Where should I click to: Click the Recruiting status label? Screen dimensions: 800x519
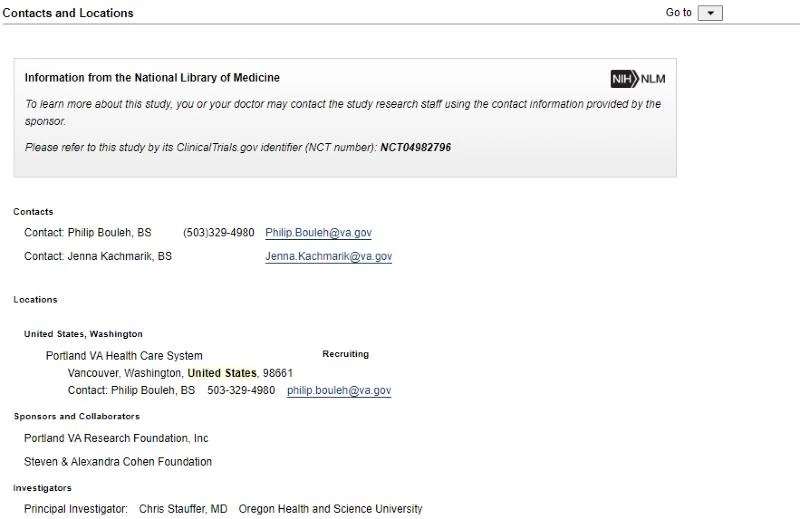(x=345, y=354)
